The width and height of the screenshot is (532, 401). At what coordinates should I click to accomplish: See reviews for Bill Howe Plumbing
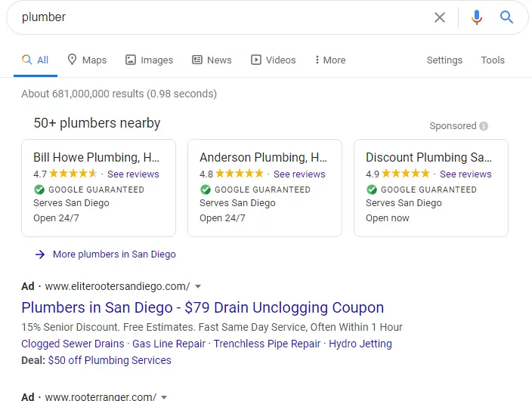pos(133,174)
